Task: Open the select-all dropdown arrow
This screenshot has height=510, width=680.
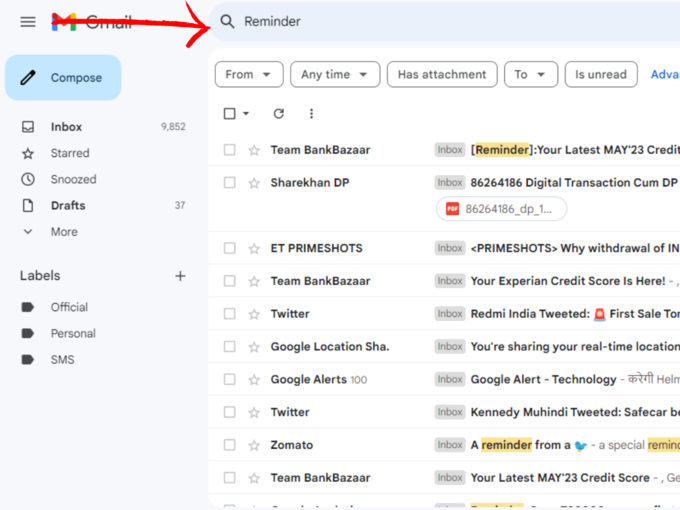Action: (x=246, y=114)
